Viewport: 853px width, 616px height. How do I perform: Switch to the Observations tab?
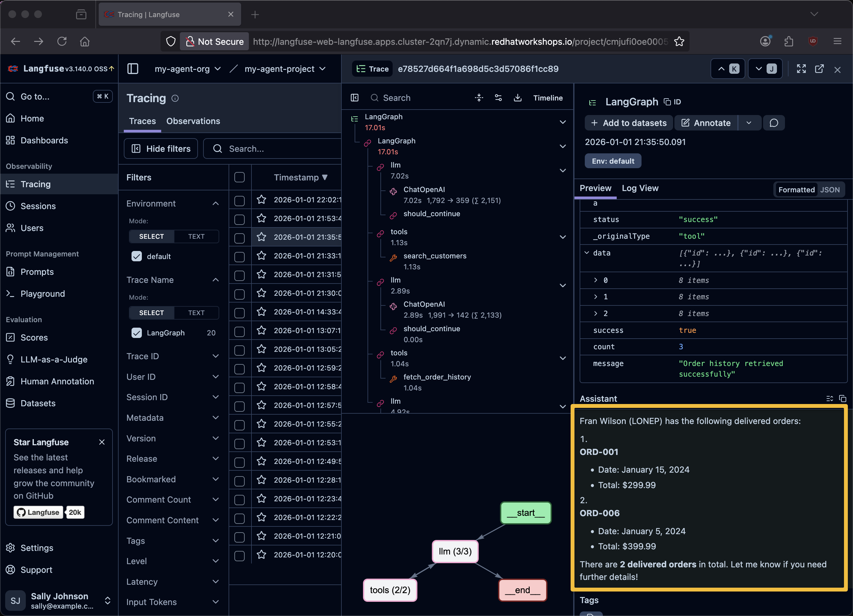pyautogui.click(x=193, y=121)
